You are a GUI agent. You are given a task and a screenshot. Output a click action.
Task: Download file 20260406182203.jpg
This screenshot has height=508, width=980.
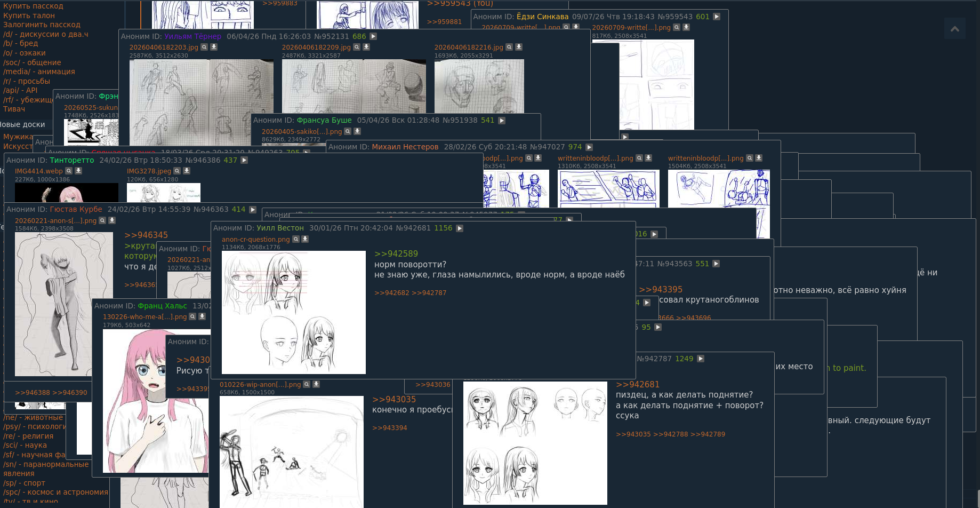tap(214, 47)
